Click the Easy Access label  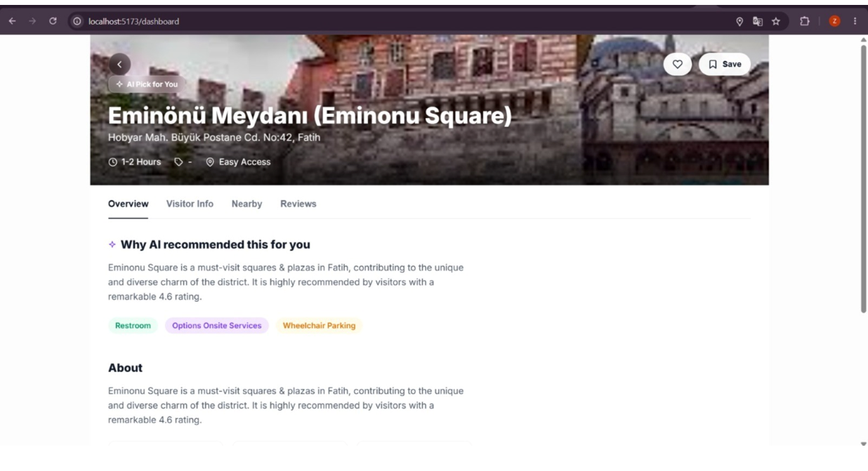(x=244, y=162)
